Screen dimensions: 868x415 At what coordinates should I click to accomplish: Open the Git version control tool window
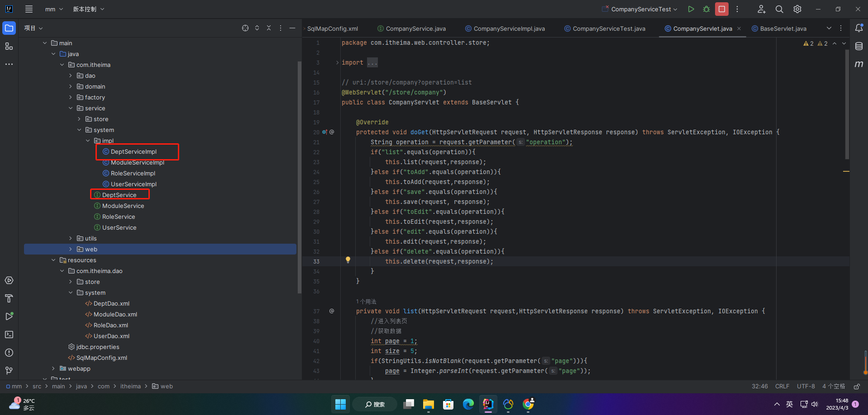[9, 371]
